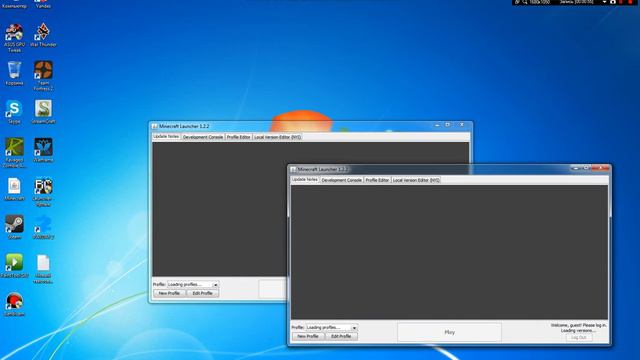
Task: Click the dark Update Notes area in front launcher
Action: (449, 252)
